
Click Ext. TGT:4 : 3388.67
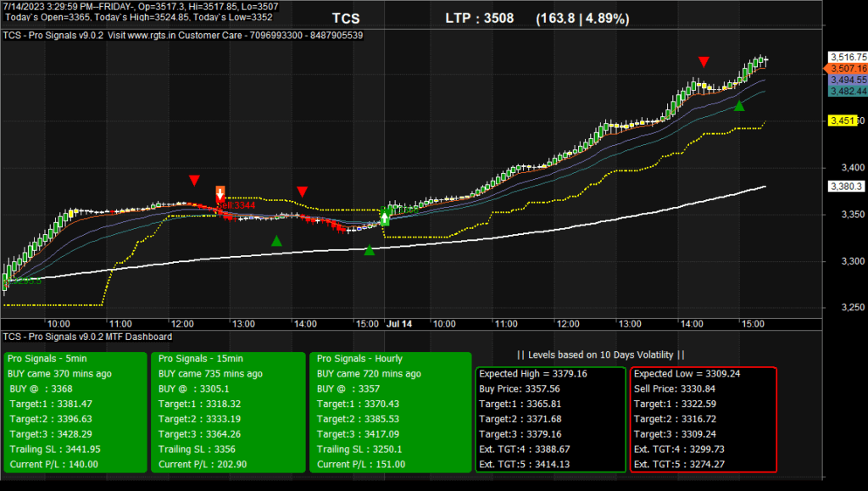pyautogui.click(x=524, y=449)
